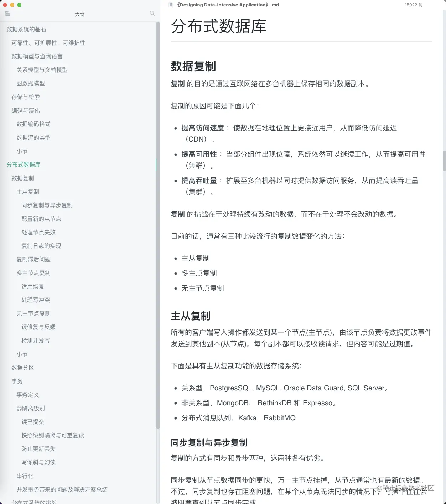
Task: Open 存储与检索 section from outline
Action: [26, 97]
